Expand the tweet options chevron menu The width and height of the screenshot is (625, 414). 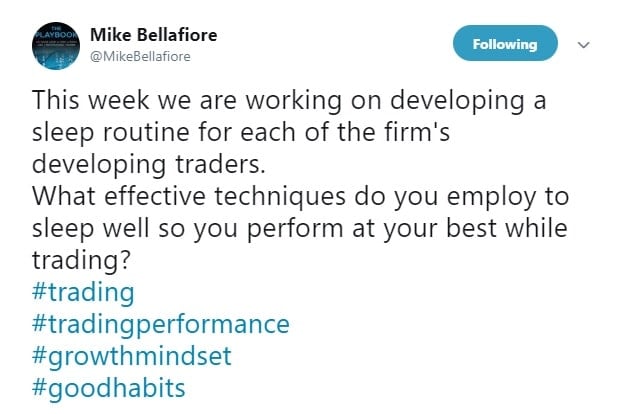pos(584,45)
